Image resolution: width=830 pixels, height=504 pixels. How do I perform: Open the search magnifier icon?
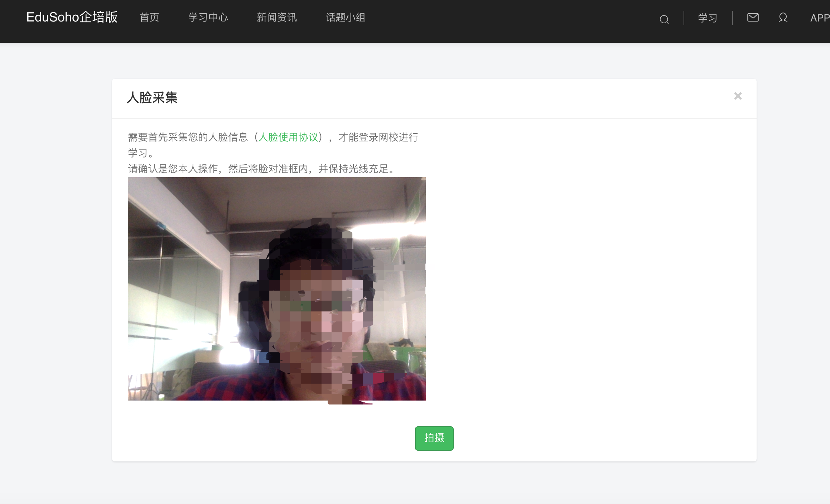point(664,19)
